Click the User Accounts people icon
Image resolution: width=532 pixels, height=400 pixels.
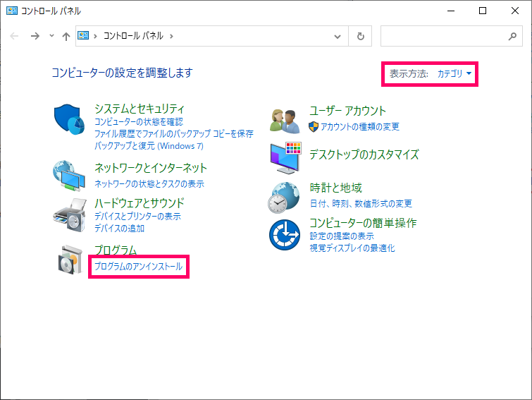pyautogui.click(x=285, y=121)
